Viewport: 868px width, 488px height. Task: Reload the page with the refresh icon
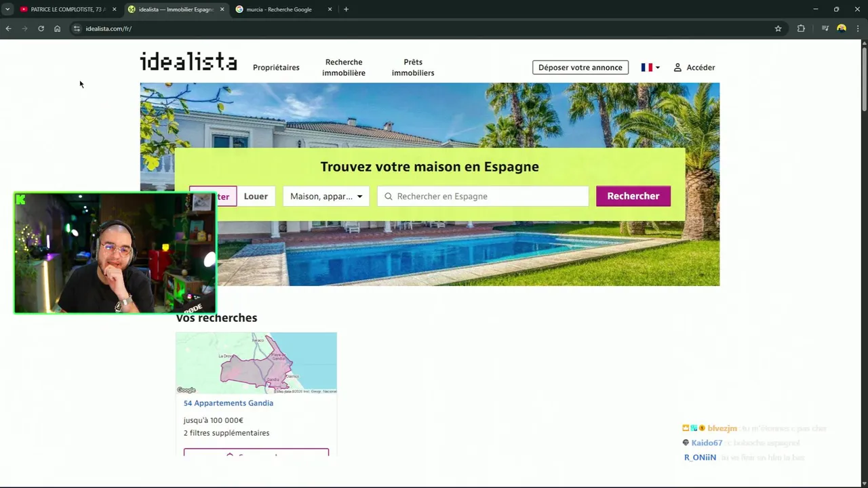[41, 28]
